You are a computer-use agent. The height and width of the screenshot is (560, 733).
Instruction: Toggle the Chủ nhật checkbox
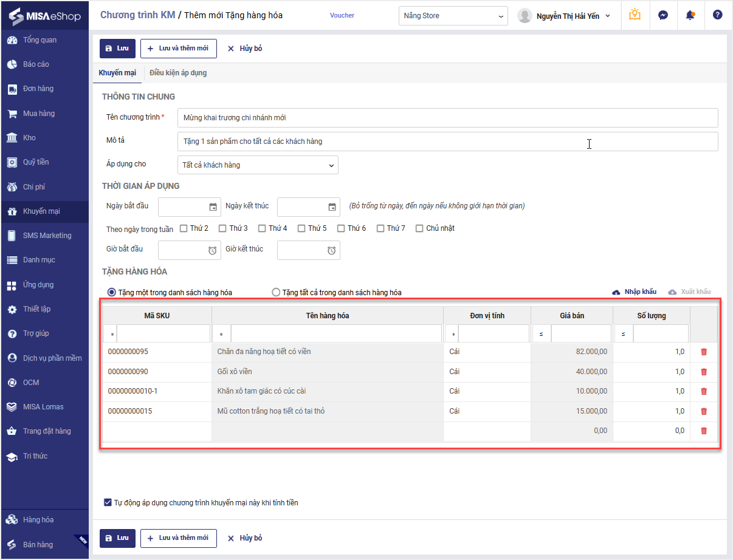point(419,228)
